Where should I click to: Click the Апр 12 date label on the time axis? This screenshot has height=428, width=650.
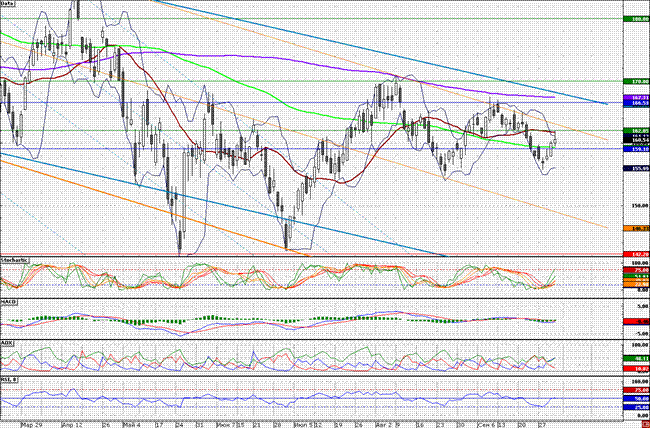pyautogui.click(x=70, y=423)
